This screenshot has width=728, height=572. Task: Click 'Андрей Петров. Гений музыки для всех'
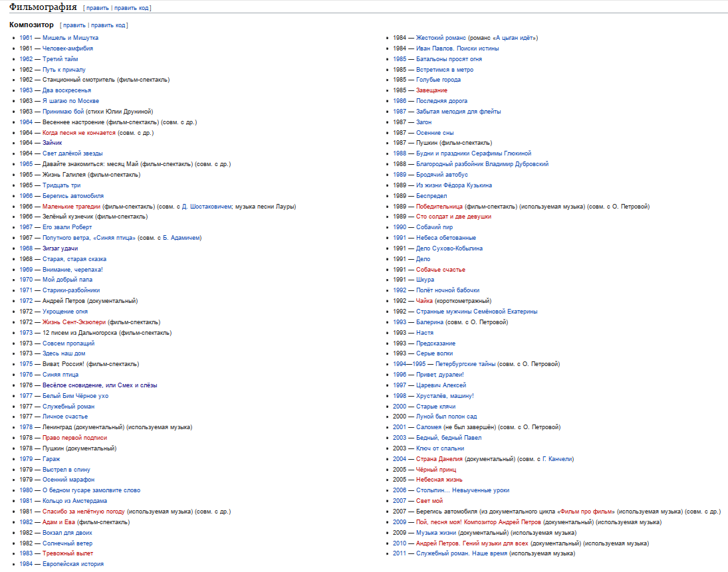pyautogui.click(x=472, y=543)
